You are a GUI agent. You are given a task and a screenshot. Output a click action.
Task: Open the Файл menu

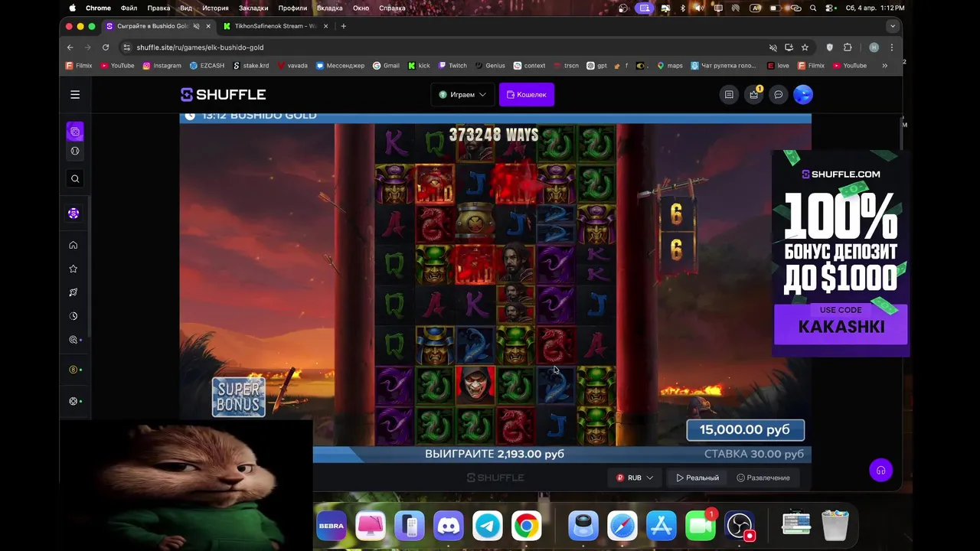coord(129,8)
